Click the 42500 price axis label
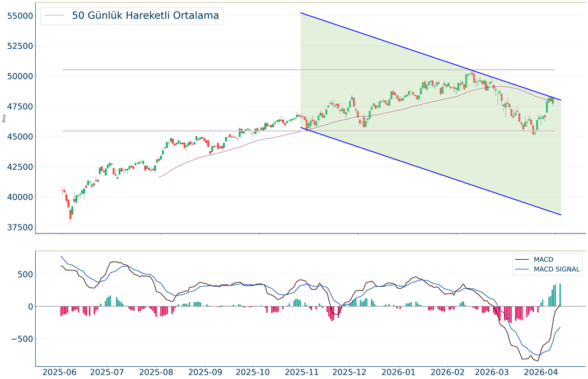 click(x=19, y=167)
